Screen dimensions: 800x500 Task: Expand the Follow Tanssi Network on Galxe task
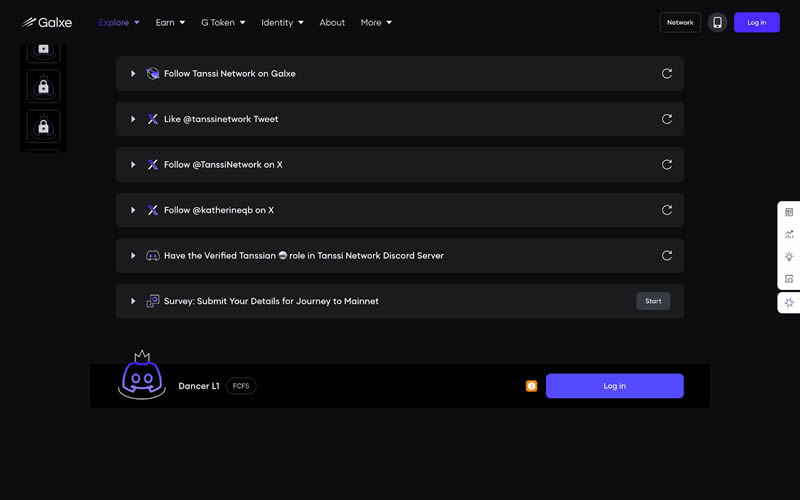pos(133,73)
